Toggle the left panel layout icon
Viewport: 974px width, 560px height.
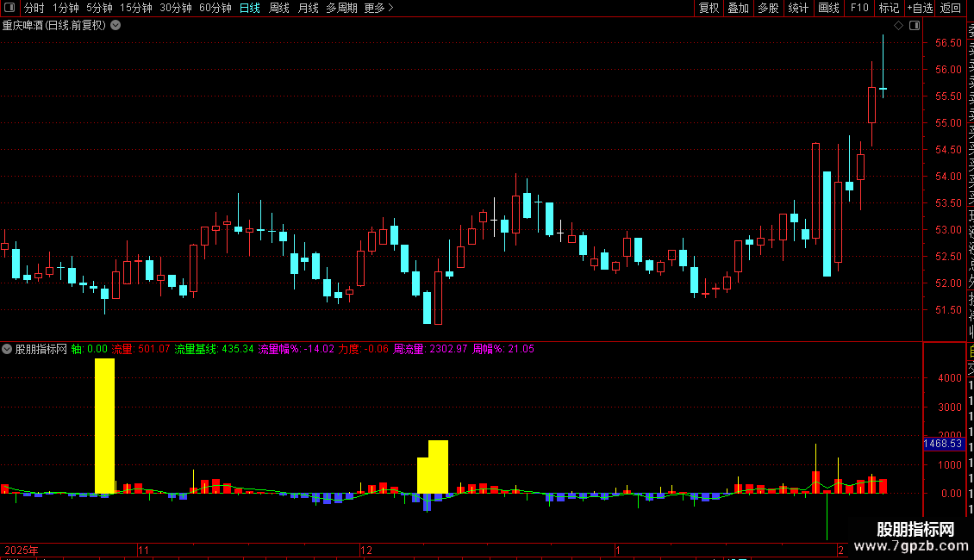[x=9, y=8]
